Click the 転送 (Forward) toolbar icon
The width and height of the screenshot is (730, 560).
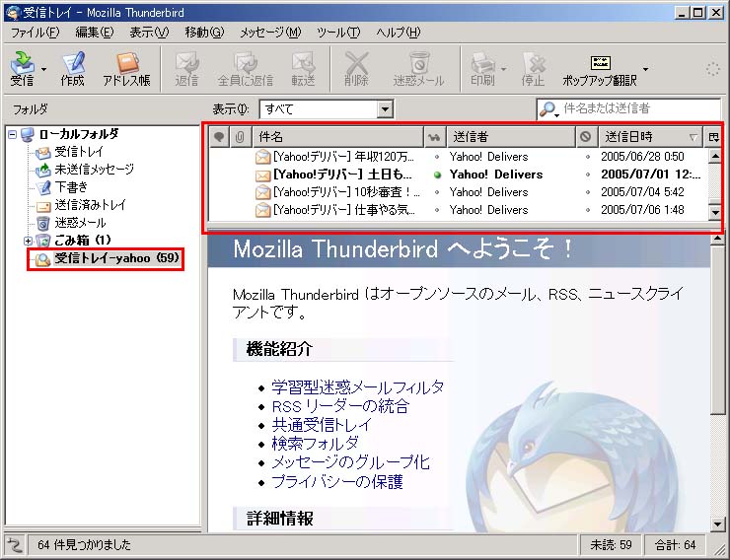(303, 68)
